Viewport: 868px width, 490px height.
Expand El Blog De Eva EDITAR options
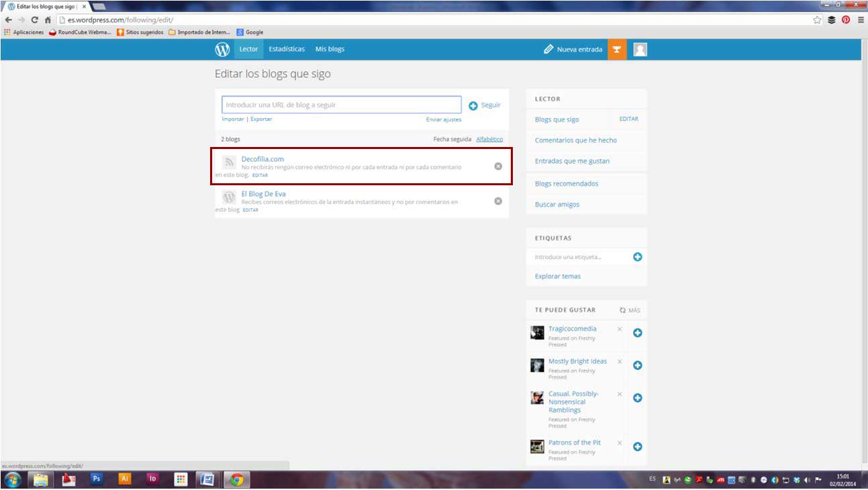click(250, 210)
